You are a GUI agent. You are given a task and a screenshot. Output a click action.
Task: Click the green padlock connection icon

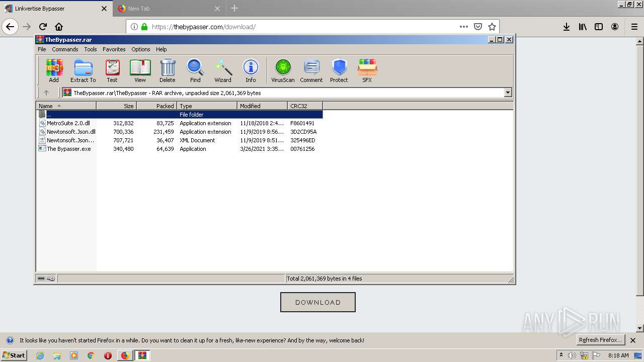144,27
